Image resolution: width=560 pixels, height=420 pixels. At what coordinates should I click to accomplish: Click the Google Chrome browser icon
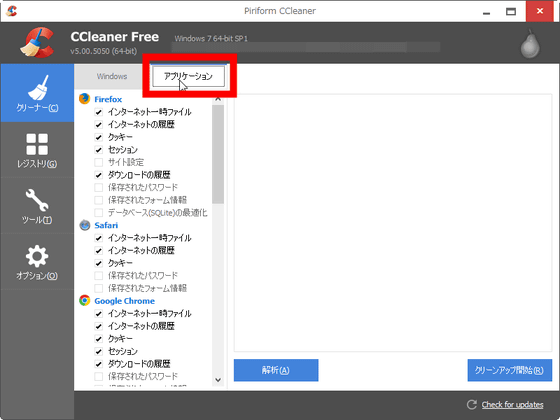click(85, 301)
